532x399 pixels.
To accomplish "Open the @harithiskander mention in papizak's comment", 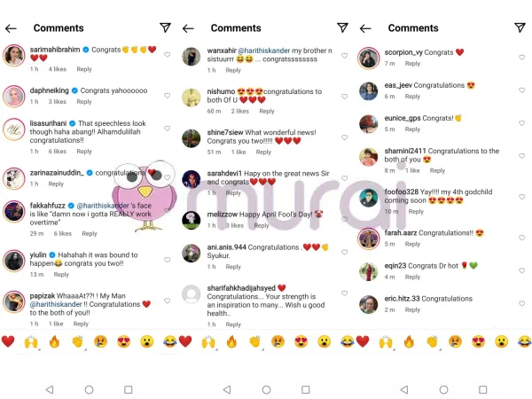I will pyautogui.click(x=56, y=304).
